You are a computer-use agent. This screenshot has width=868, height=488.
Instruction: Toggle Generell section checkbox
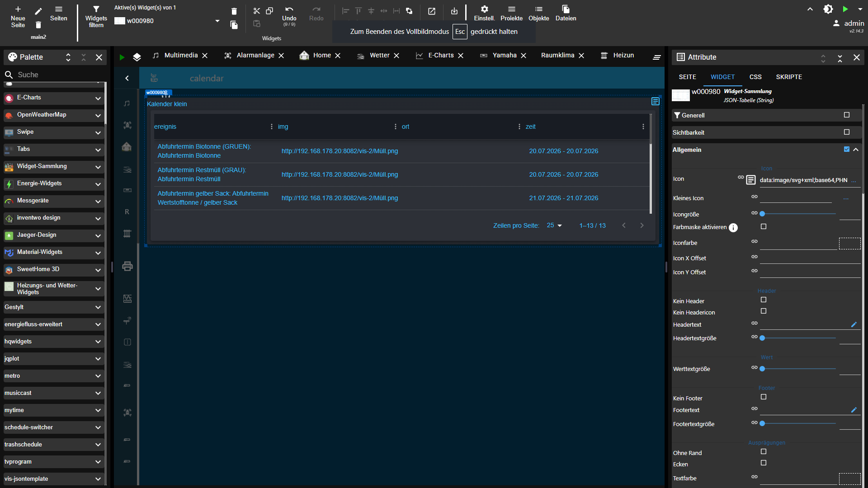847,115
